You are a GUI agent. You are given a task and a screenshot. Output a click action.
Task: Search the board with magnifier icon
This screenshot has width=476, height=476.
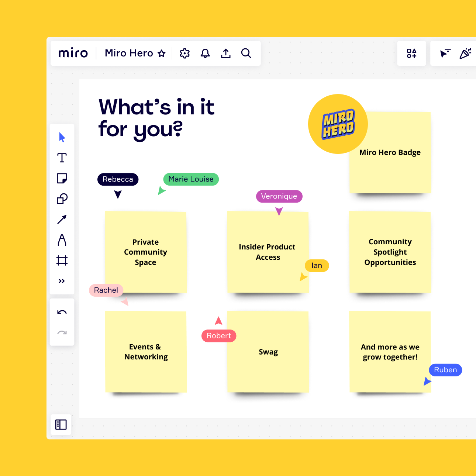246,54
